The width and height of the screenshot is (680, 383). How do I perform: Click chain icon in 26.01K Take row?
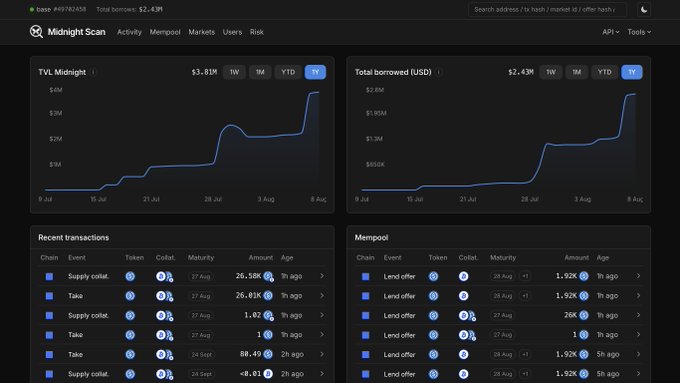pos(49,296)
